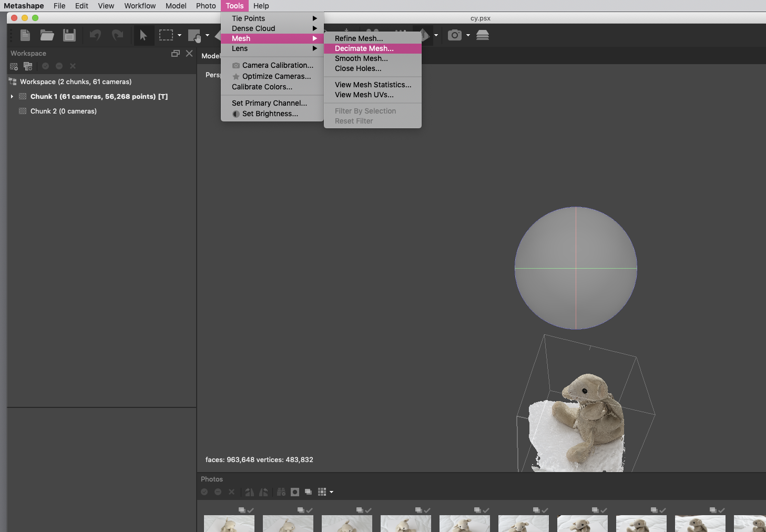This screenshot has width=766, height=532.
Task: Select Chunk 2 in the Workspace tree
Action: (63, 111)
